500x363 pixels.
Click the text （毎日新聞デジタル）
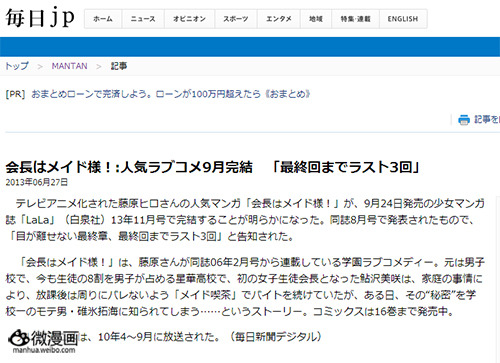click(275, 337)
